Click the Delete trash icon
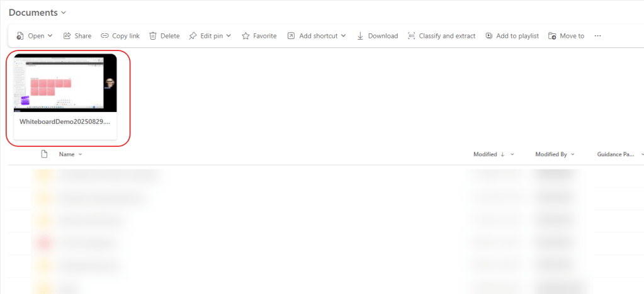 point(153,36)
